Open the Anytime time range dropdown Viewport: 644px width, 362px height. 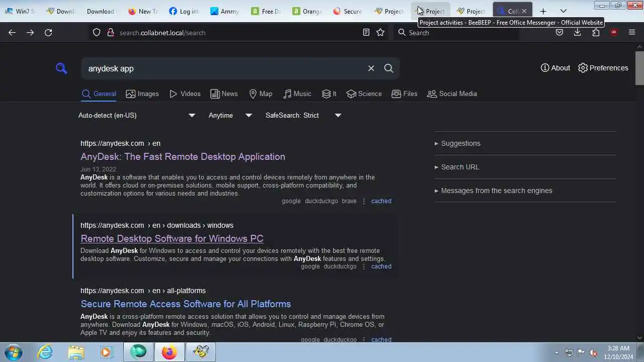pyautogui.click(x=230, y=115)
